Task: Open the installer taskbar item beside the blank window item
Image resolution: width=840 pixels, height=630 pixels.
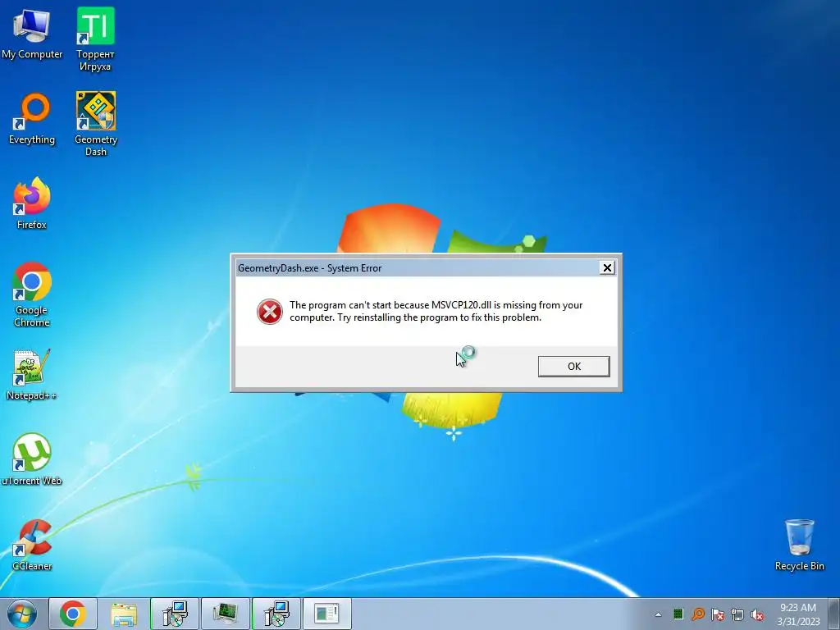Action: coord(276,614)
